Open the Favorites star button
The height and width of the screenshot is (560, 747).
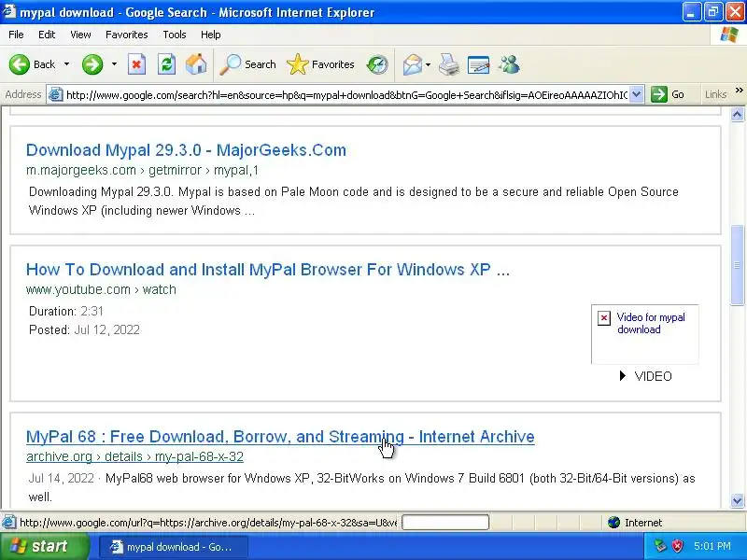point(320,64)
